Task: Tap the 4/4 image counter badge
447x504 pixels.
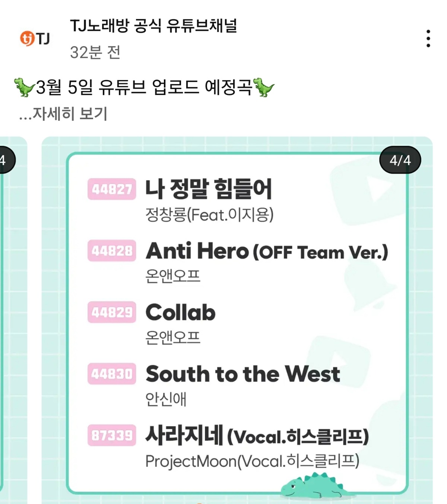Action: point(400,160)
